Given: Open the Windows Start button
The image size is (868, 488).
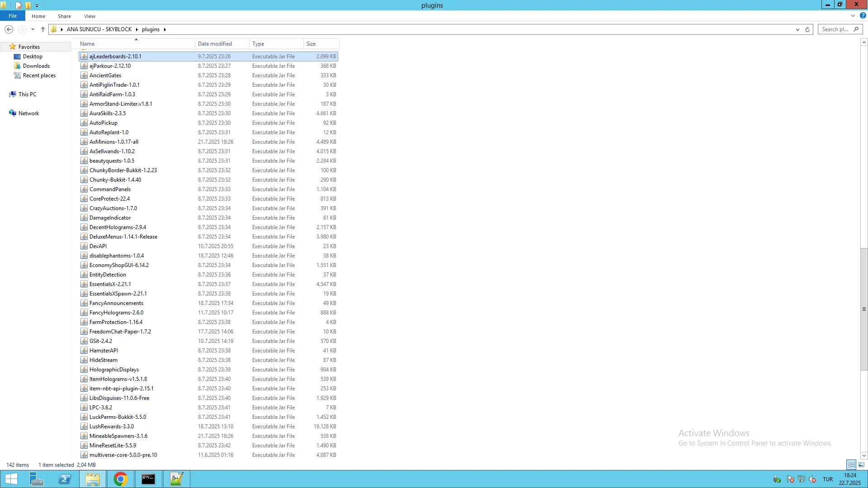Looking at the screenshot, I should point(11,479).
